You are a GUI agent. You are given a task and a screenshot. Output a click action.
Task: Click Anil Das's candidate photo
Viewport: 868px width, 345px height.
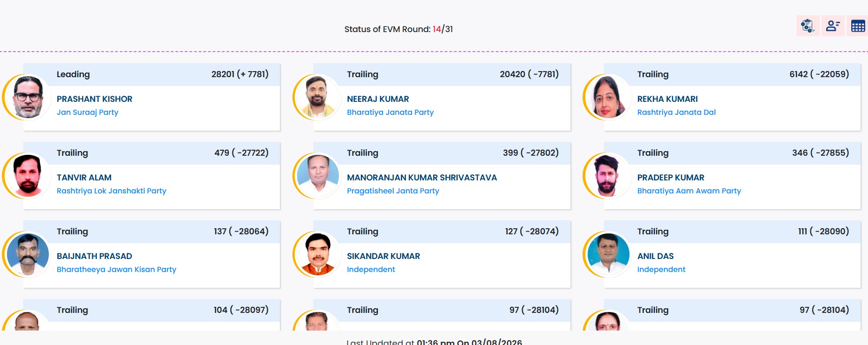(x=608, y=254)
